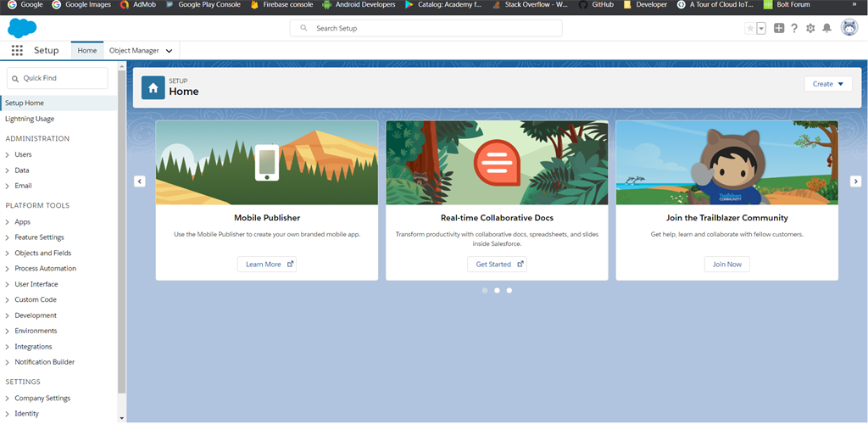
Task: Expand the Custom Code node
Action: pyautogui.click(x=7, y=300)
